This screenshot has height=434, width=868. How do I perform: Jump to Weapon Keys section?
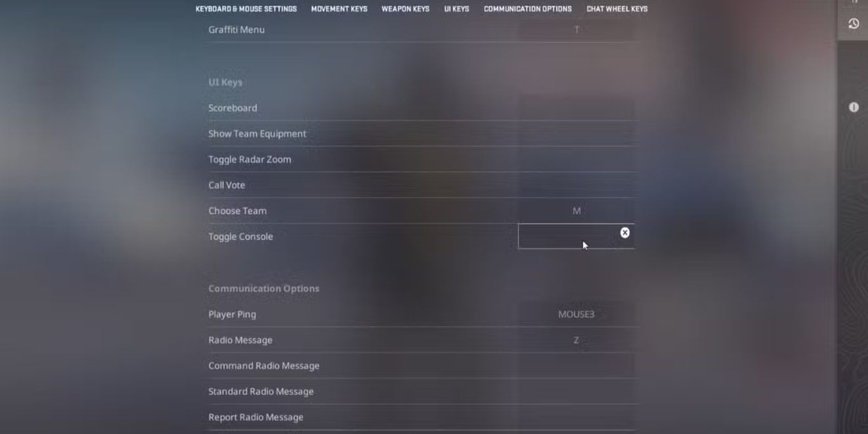click(405, 9)
